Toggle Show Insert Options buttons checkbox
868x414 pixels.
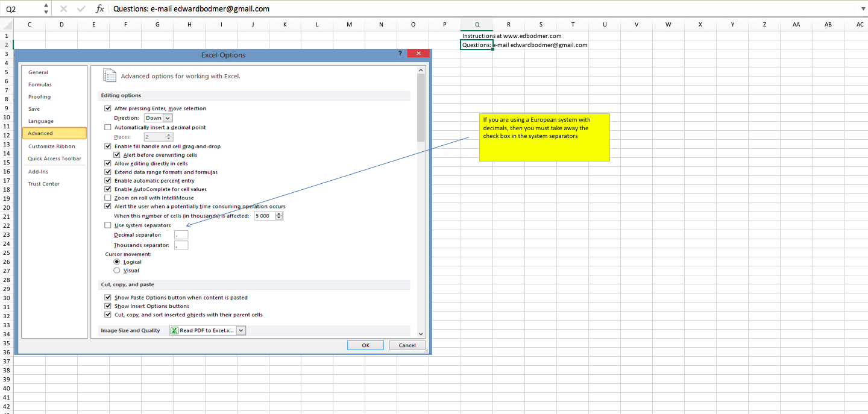click(108, 306)
